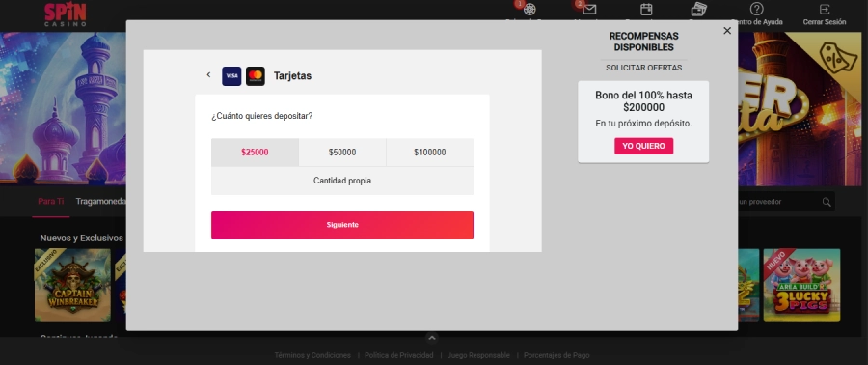Open the messages envelope icon
The width and height of the screenshot is (868, 365).
tap(589, 10)
